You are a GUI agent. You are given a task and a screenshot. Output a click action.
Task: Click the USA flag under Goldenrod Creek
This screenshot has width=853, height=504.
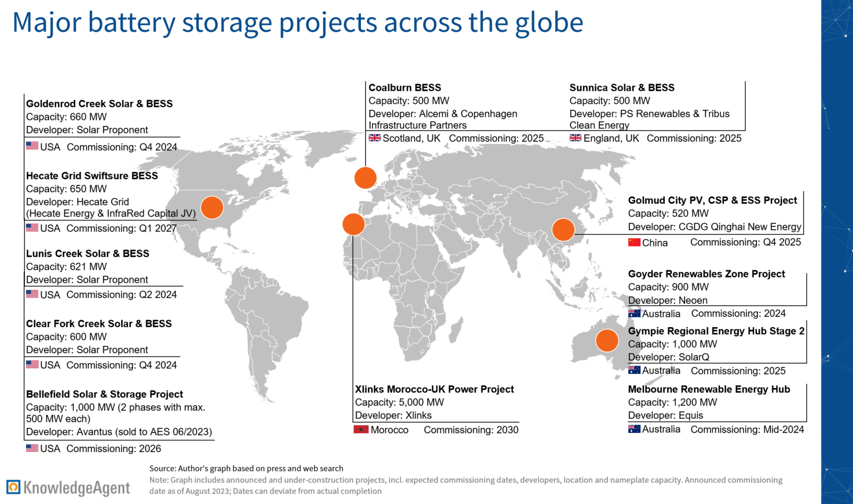coord(32,146)
